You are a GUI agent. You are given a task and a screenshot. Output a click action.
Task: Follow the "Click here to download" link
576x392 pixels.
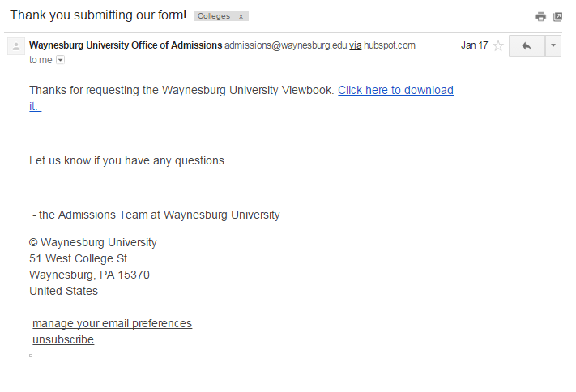pyautogui.click(x=395, y=90)
